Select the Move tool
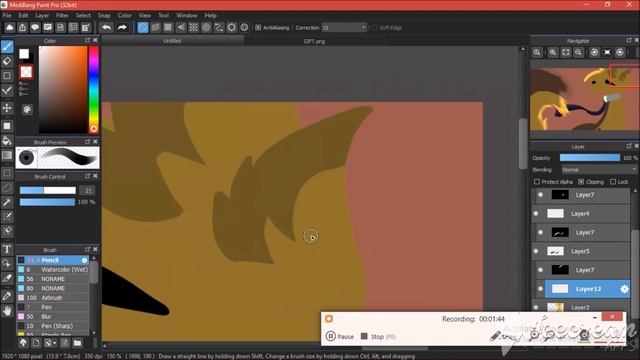The image size is (640, 360). (x=7, y=108)
